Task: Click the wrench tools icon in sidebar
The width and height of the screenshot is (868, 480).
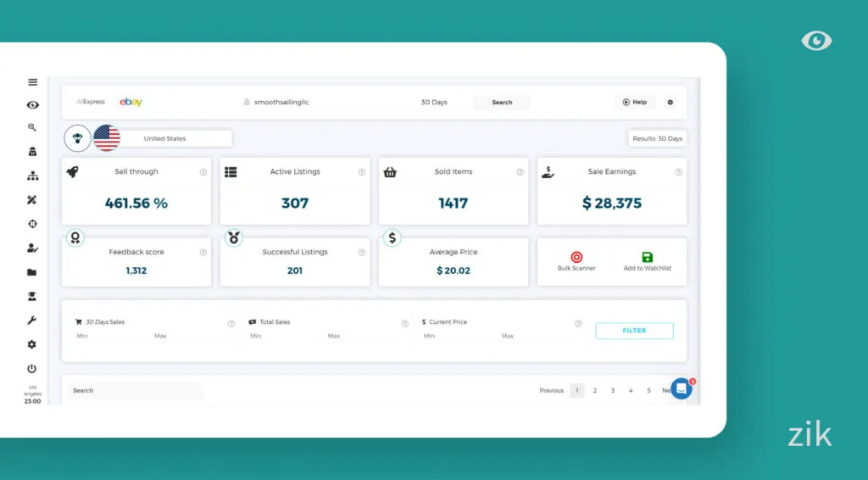Action: [32, 321]
